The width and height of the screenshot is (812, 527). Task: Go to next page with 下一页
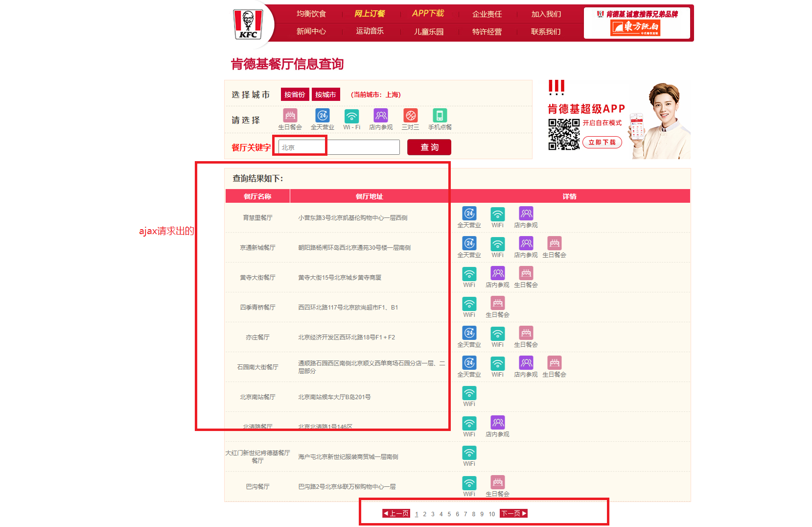tap(514, 513)
